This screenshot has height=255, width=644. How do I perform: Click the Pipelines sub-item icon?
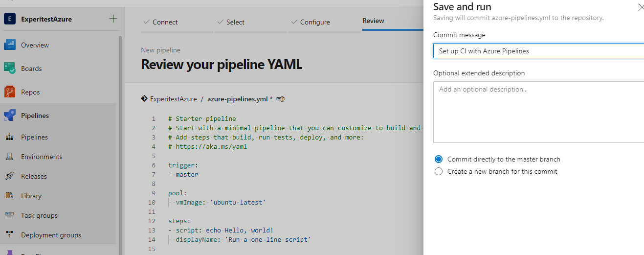[9, 137]
